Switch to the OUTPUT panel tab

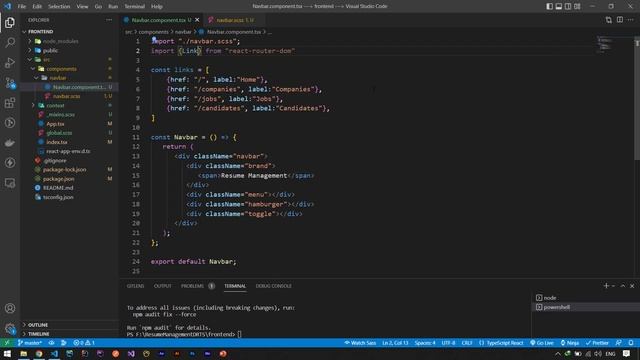coord(162,286)
